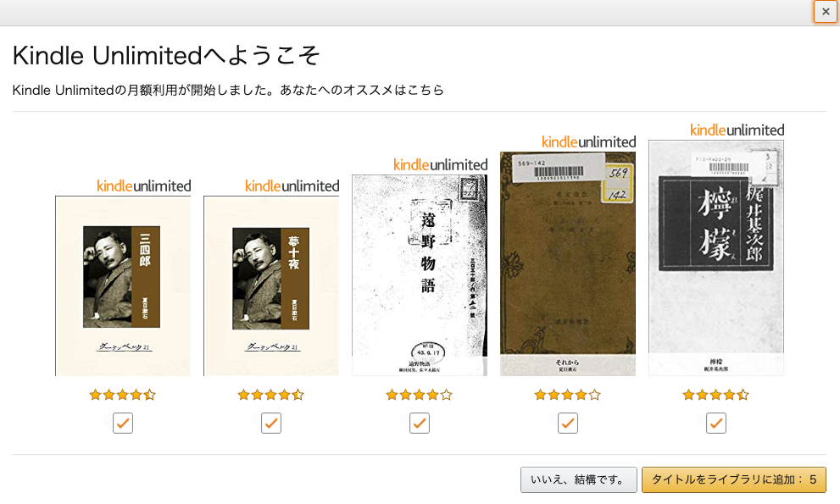Close the Kindle Unlimited welcome dialog
This screenshot has width=840, height=504.
(x=826, y=11)
